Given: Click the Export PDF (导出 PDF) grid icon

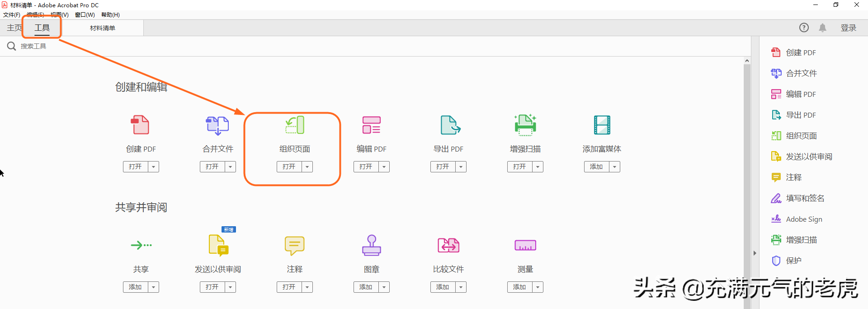Looking at the screenshot, I should (450, 125).
